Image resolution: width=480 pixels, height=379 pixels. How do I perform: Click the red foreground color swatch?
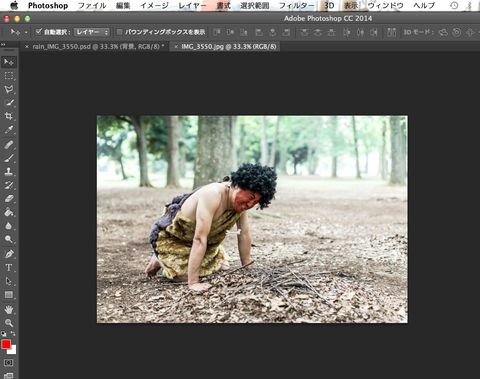pyautogui.click(x=6, y=344)
